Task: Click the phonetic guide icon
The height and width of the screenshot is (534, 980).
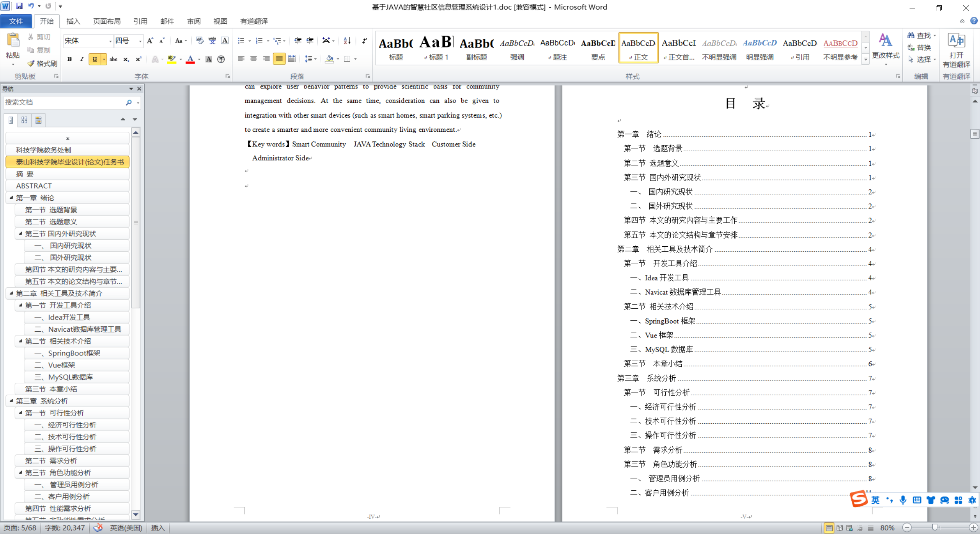Action: point(212,41)
